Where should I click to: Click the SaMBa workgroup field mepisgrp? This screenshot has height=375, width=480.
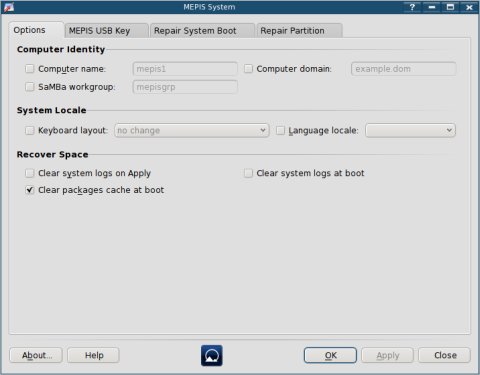[x=185, y=87]
